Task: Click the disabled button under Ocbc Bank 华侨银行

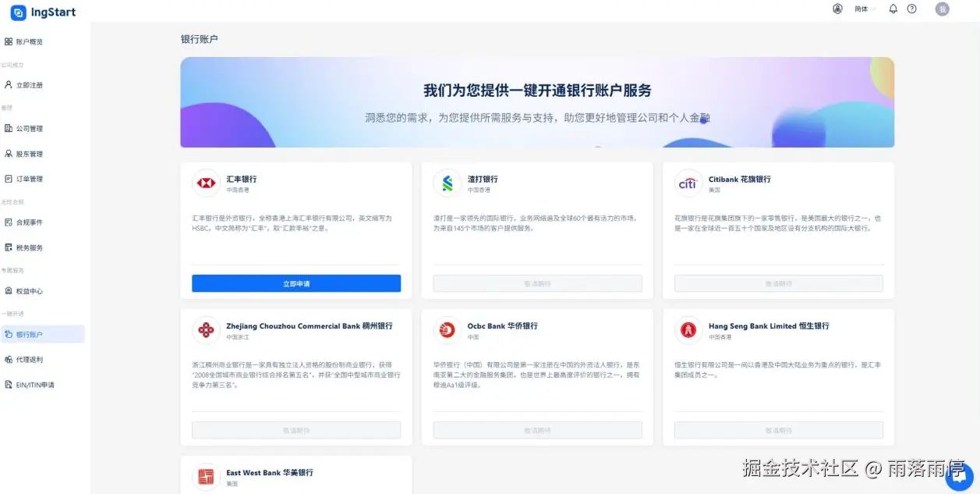Action: coord(537,430)
